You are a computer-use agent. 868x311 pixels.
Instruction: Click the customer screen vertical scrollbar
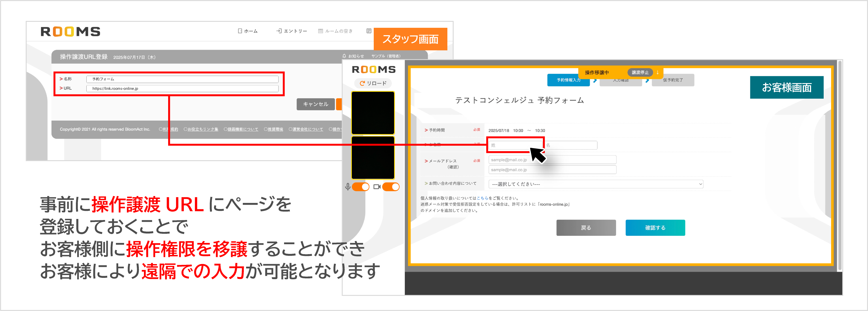(x=840, y=165)
